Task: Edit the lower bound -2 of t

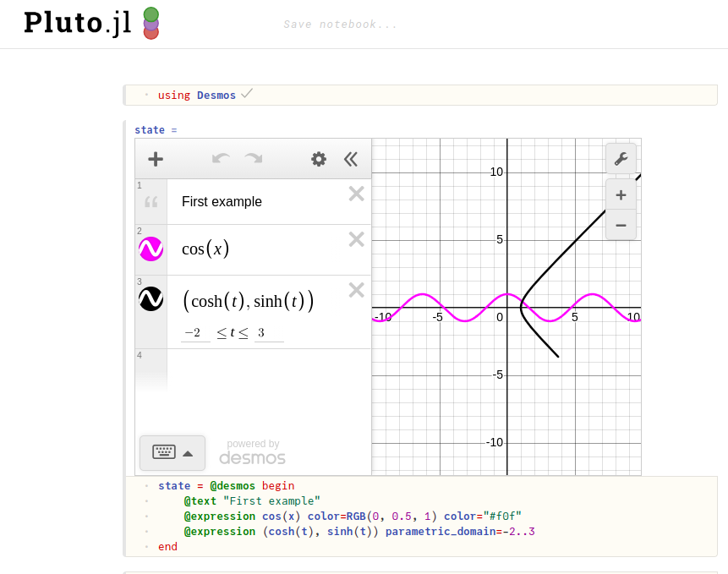Action: (x=194, y=333)
